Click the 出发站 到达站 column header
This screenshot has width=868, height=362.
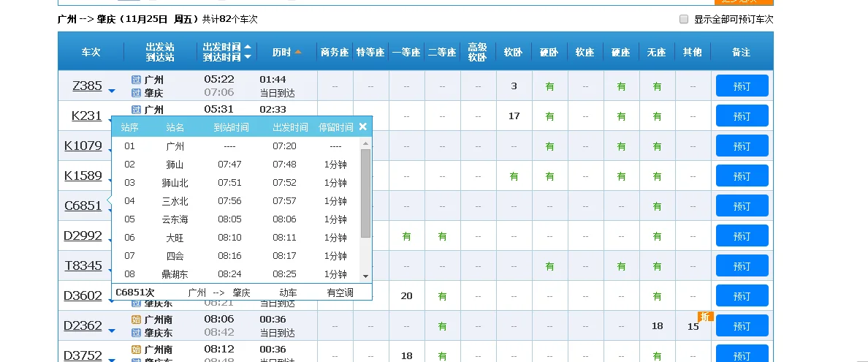[161, 52]
